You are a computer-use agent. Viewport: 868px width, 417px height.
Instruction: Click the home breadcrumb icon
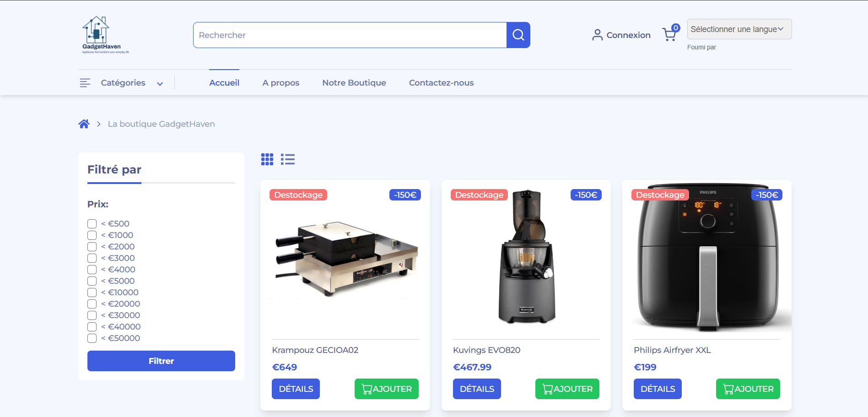click(84, 124)
